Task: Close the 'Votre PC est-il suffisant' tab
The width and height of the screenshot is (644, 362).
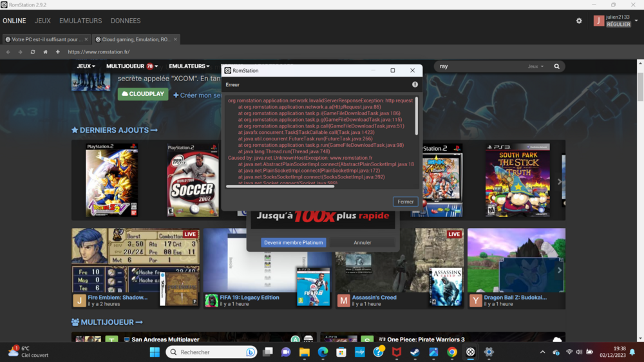Action: point(86,39)
